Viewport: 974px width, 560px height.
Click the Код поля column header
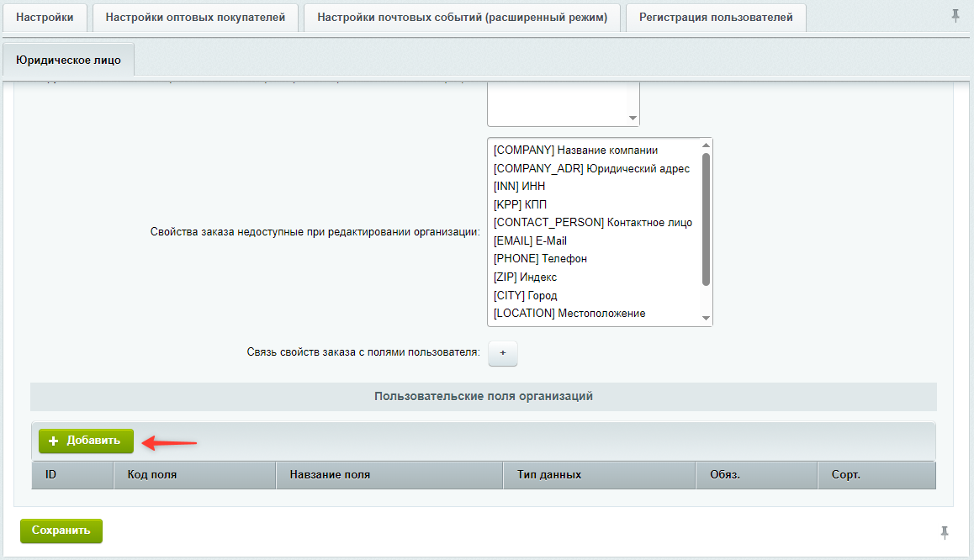tap(194, 475)
